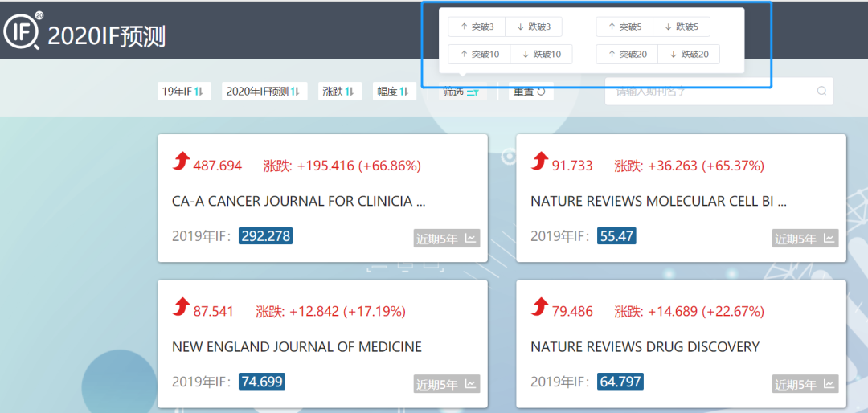Click change text +36.263 (+65.37%)
Image resolution: width=868 pixels, height=413 pixels.
click(707, 166)
